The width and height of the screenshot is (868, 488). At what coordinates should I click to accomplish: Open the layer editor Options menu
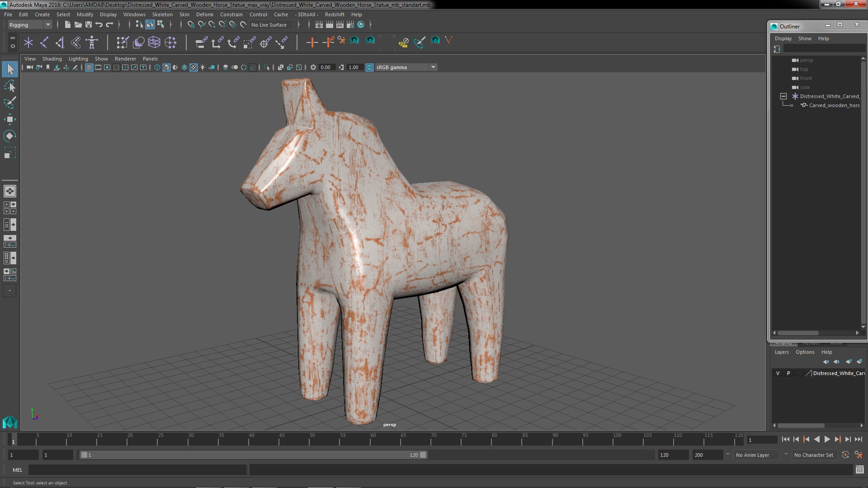805,352
